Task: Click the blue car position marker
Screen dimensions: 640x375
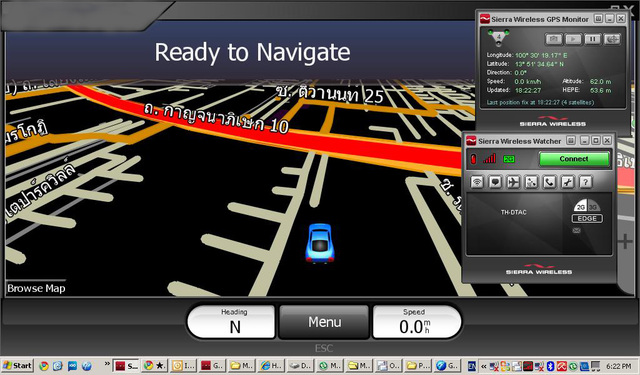Action: pyautogui.click(x=320, y=243)
